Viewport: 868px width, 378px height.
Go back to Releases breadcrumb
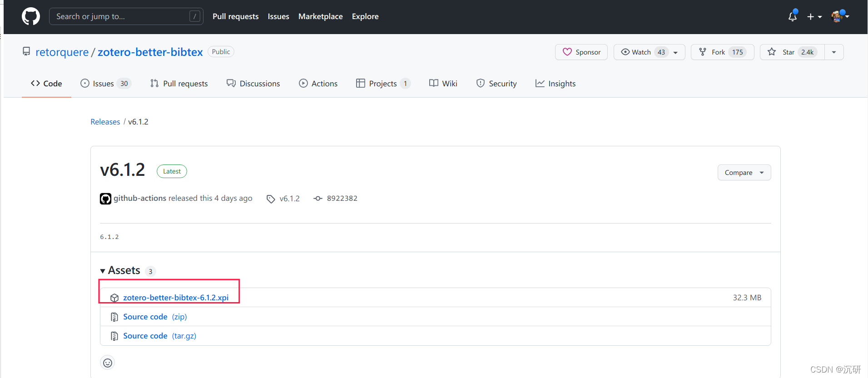[105, 122]
